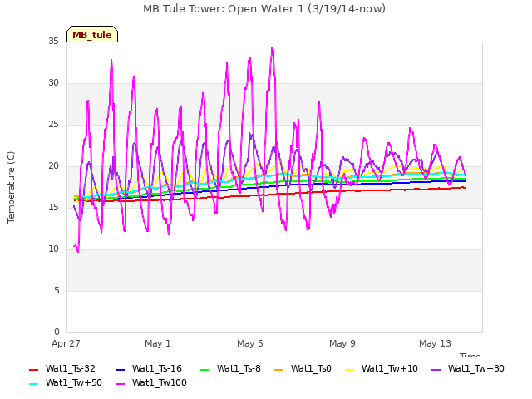532x399 pixels.
Task: Click the 0 y-axis tick label
Action: [57, 332]
